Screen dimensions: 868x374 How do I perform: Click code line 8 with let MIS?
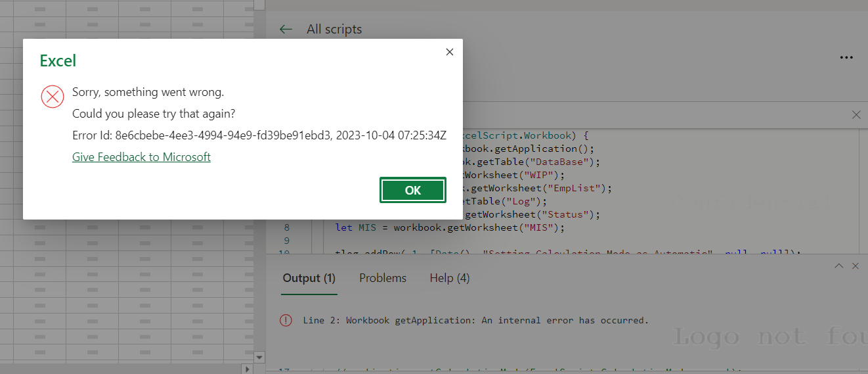tap(450, 228)
